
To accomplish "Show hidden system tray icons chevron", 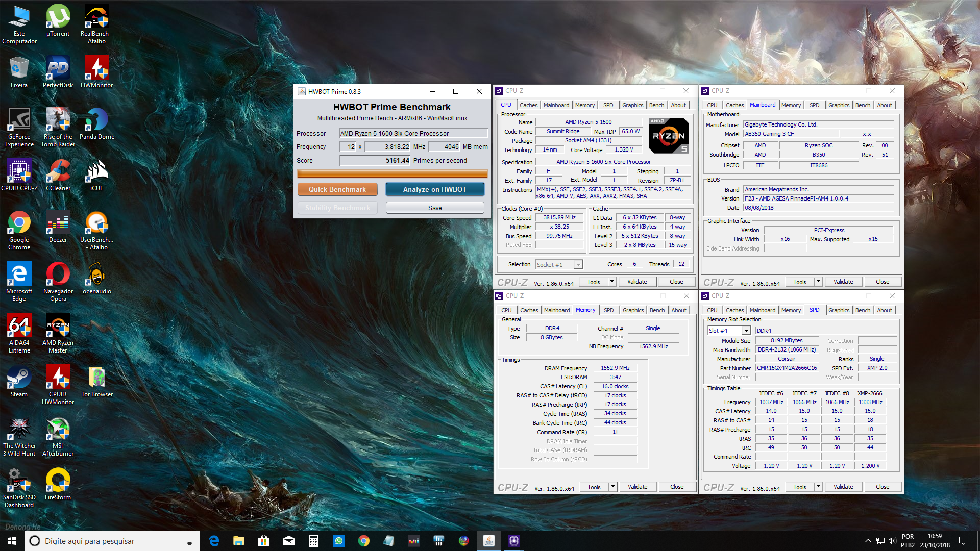I will (x=868, y=541).
